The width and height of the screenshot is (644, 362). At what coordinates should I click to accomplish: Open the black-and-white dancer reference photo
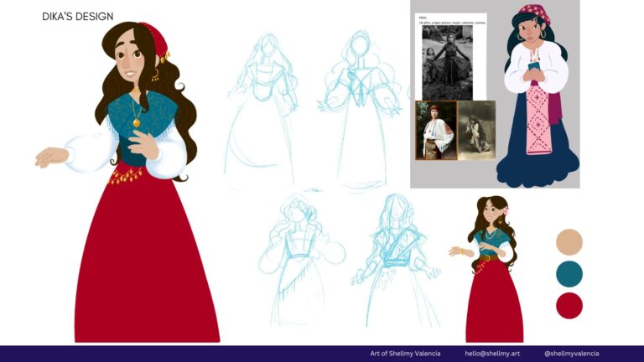447,62
